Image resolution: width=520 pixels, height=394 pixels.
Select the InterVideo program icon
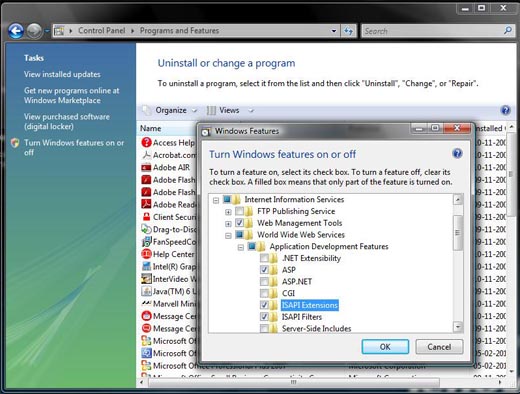[146, 279]
